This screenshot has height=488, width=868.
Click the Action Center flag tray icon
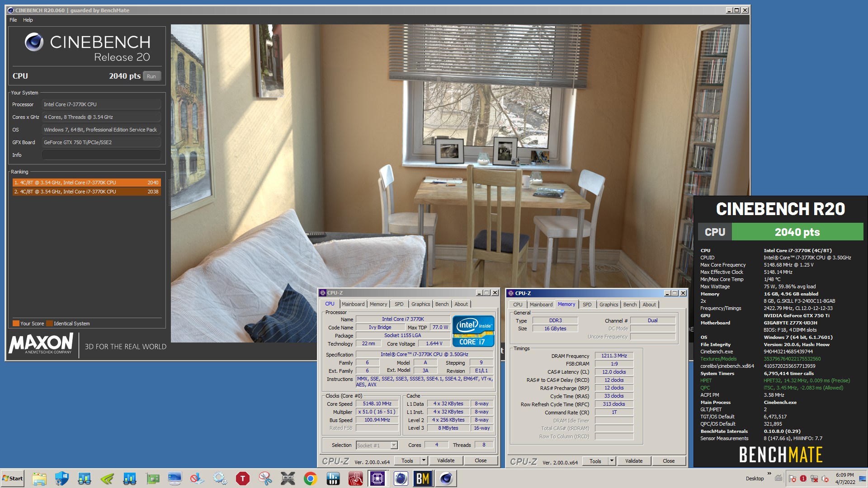793,479
